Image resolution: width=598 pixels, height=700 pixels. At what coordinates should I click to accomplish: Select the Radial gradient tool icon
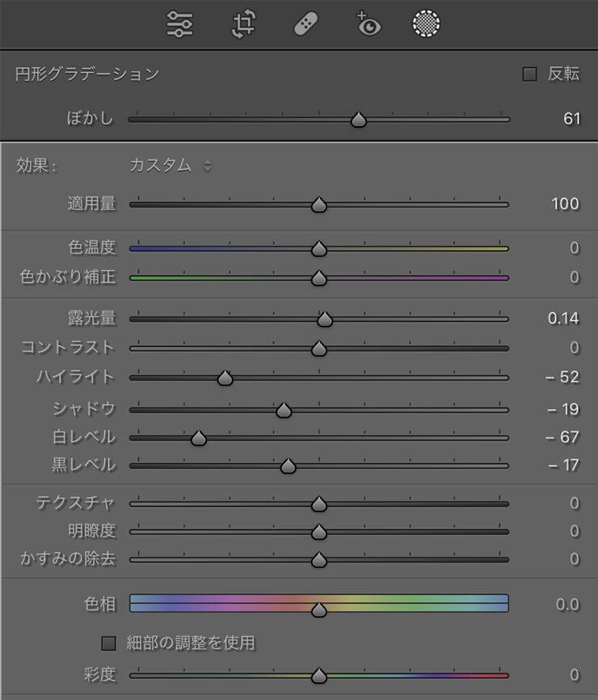(426, 23)
